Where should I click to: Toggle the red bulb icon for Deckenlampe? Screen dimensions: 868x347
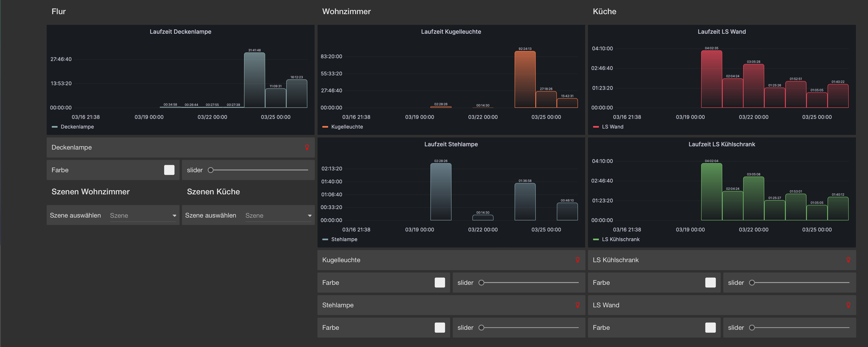(x=307, y=147)
